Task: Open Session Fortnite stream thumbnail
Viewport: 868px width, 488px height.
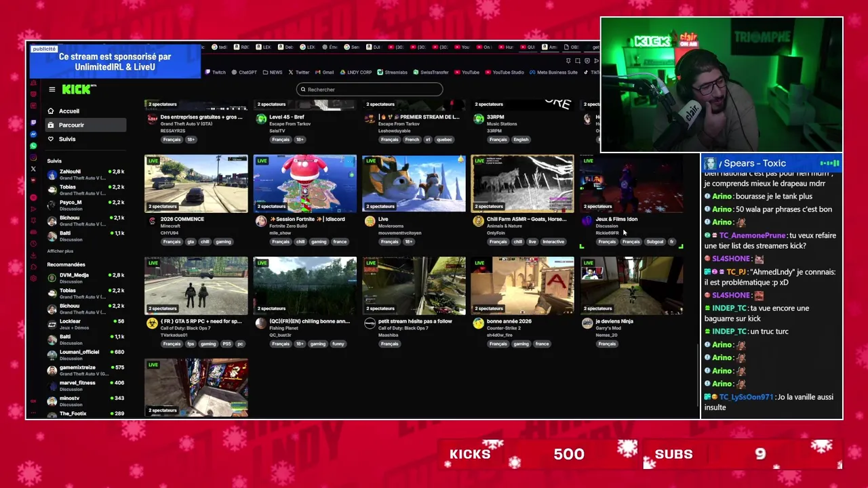Action: point(305,184)
